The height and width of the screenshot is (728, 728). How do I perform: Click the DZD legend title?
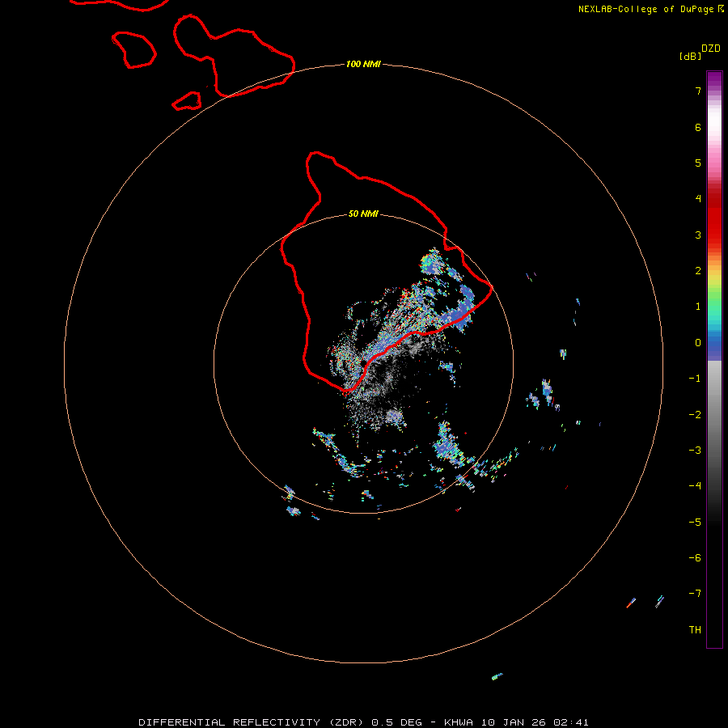coord(711,49)
